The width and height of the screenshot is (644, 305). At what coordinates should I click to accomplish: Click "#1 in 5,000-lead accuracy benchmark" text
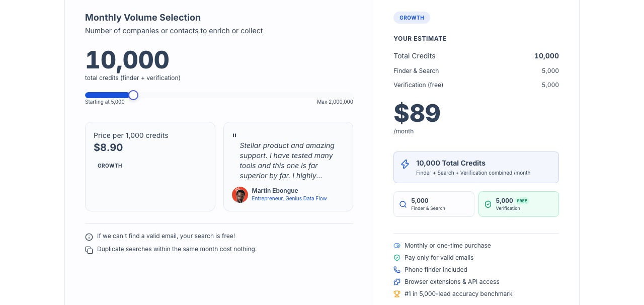click(458, 294)
